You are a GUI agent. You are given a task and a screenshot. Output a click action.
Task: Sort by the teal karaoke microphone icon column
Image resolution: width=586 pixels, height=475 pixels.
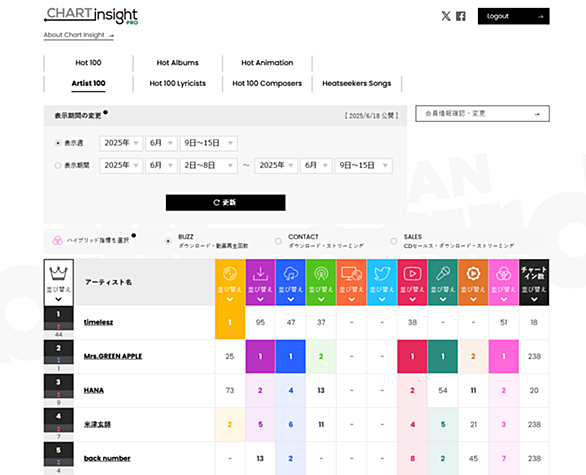pyautogui.click(x=443, y=283)
